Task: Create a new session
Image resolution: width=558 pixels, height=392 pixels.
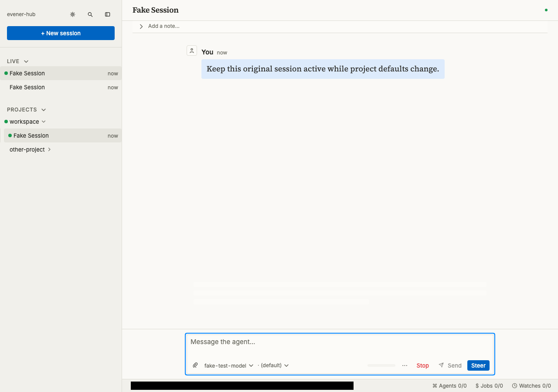Action: coord(61,33)
